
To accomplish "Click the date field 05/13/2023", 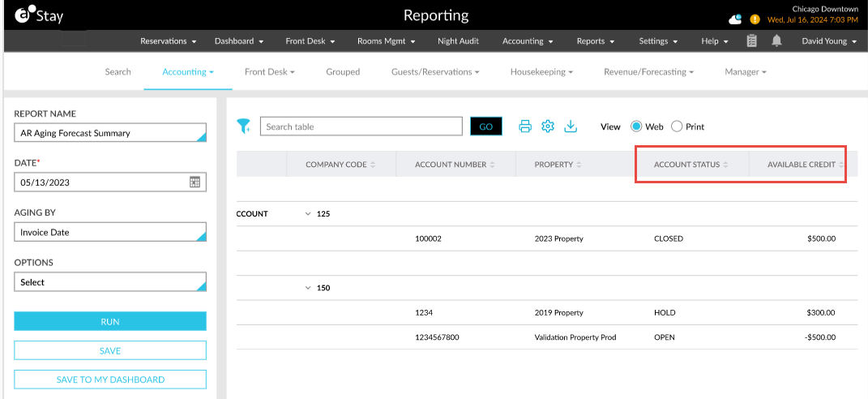I will pos(110,182).
